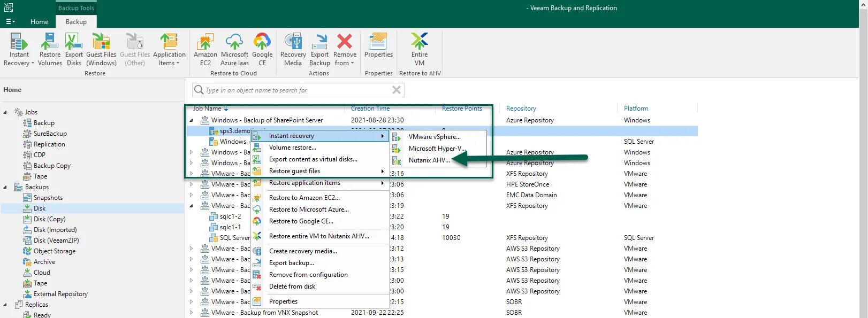The width and height of the screenshot is (868, 318).
Task: Select Export content as virtual disks
Action: pos(320,159)
